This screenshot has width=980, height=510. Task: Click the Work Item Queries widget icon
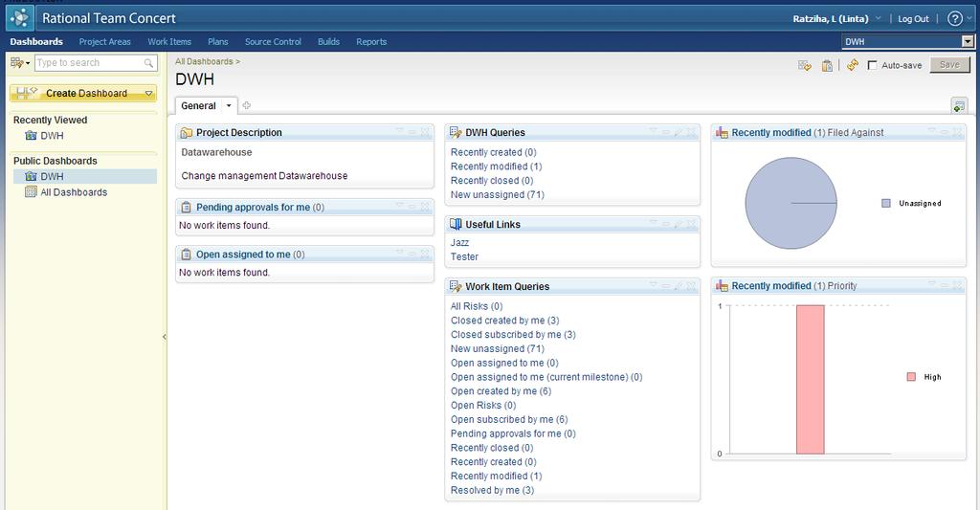pyautogui.click(x=456, y=286)
